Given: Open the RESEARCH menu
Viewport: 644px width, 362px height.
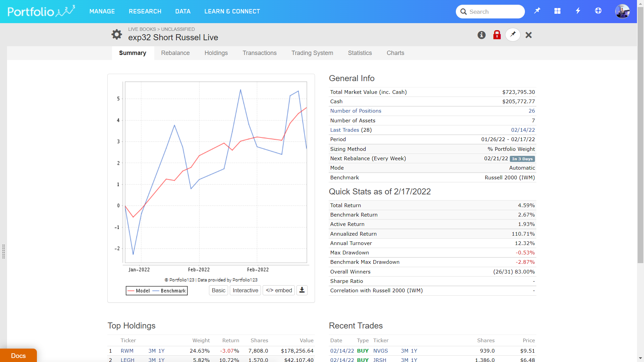Looking at the screenshot, I should coord(145,11).
